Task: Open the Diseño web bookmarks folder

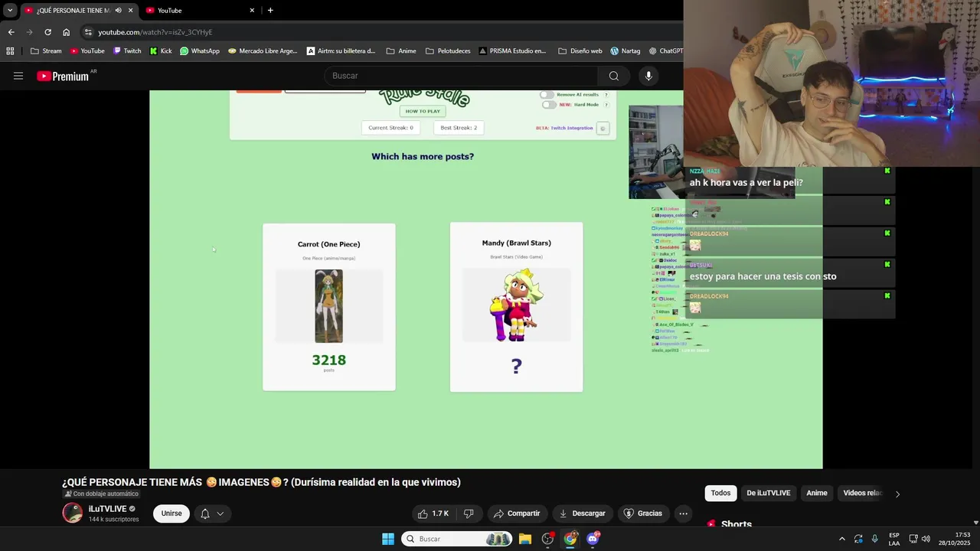Action: click(x=580, y=51)
